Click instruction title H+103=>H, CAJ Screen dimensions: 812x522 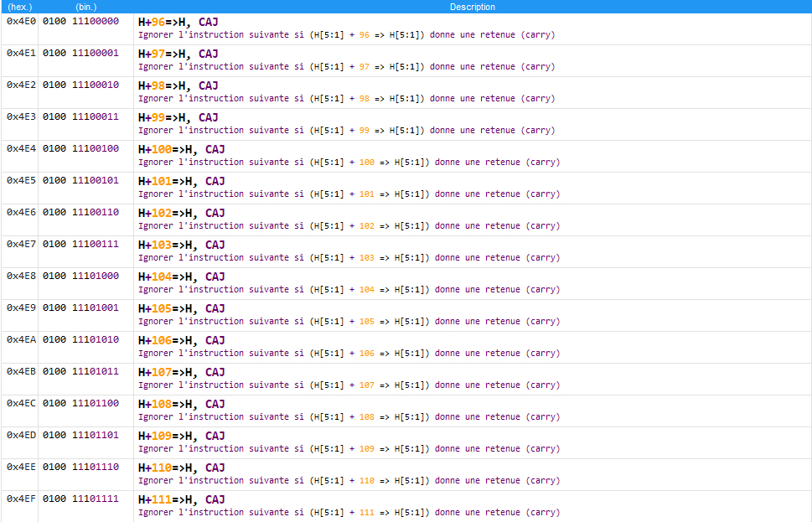[182, 245]
